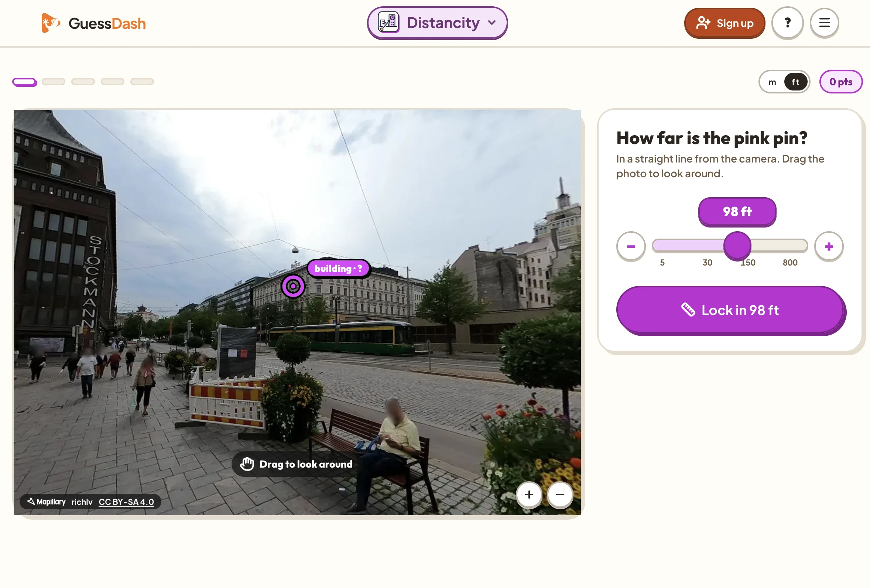Open the GuessDash home logo
The image size is (870, 588).
(93, 23)
